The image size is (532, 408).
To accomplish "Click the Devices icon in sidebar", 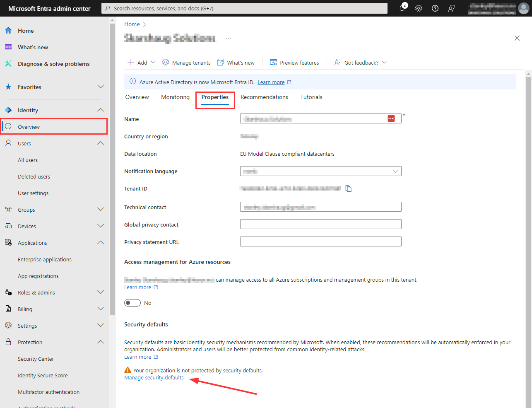I will tap(8, 226).
